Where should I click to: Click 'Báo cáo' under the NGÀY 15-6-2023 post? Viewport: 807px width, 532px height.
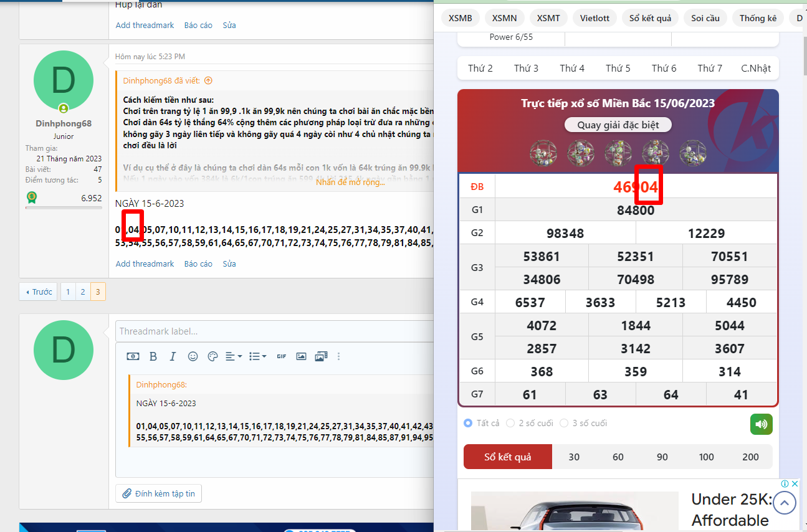(x=198, y=264)
